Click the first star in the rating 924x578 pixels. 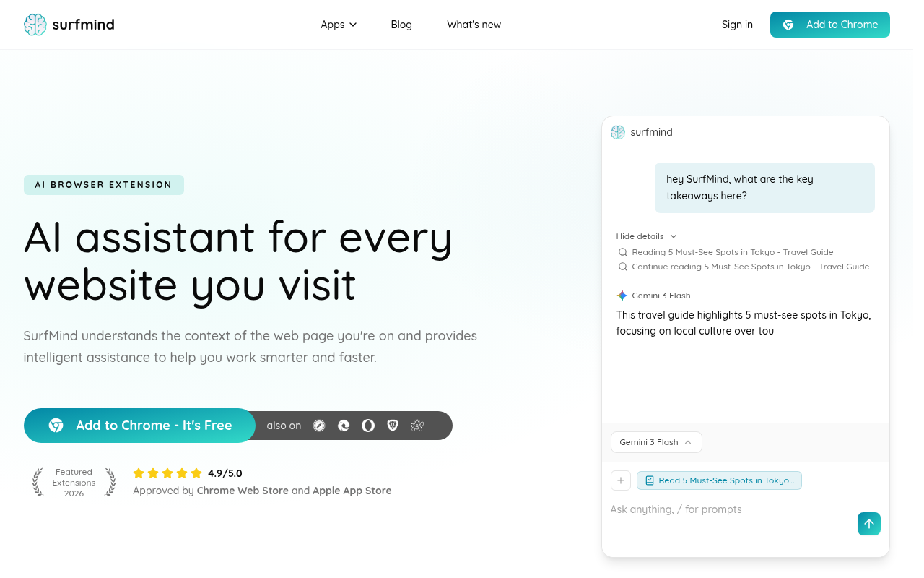(x=139, y=473)
